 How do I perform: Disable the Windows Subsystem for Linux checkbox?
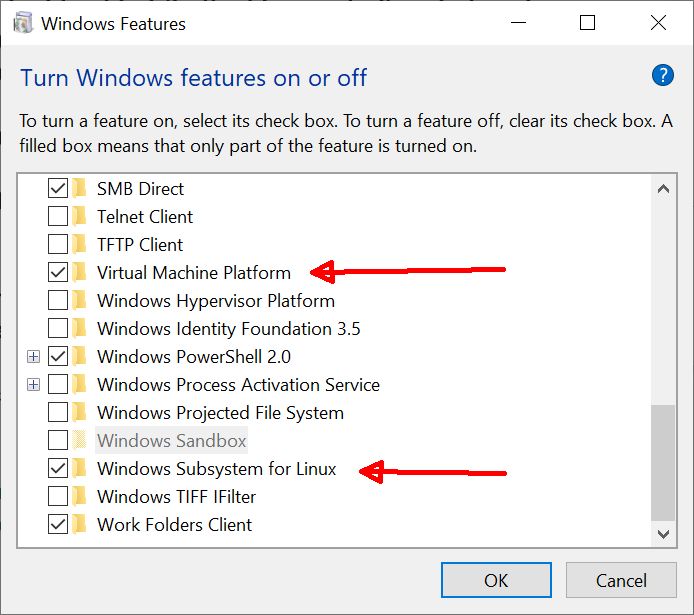click(x=58, y=469)
